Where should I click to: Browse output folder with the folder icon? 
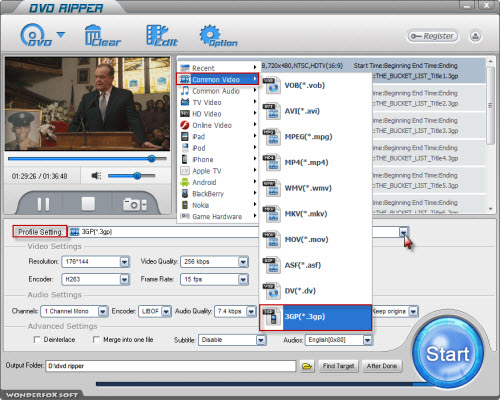(x=307, y=366)
